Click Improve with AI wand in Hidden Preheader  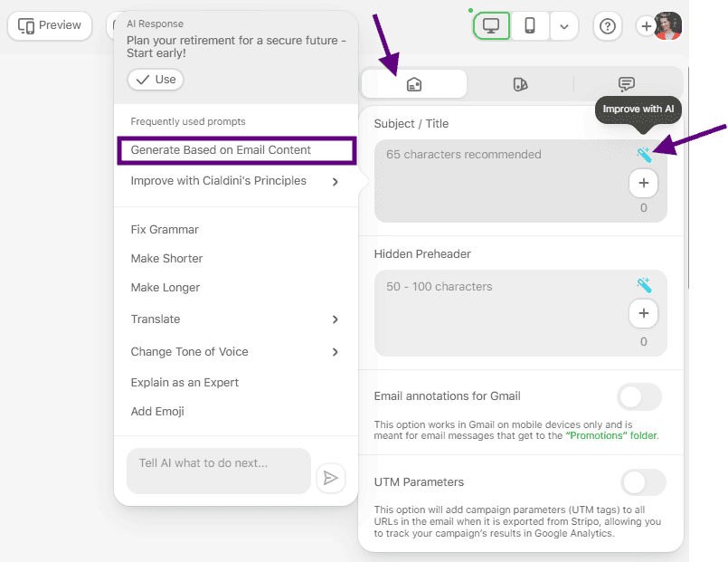point(644,285)
